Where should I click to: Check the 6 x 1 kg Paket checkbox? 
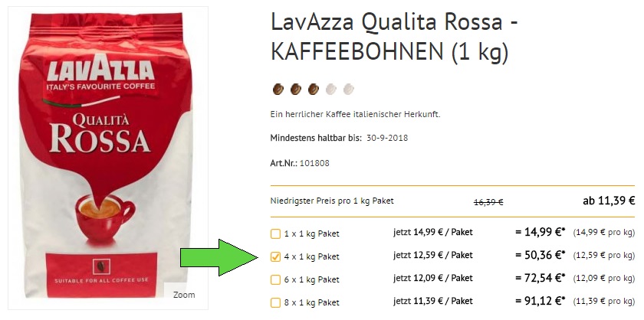[275, 279]
